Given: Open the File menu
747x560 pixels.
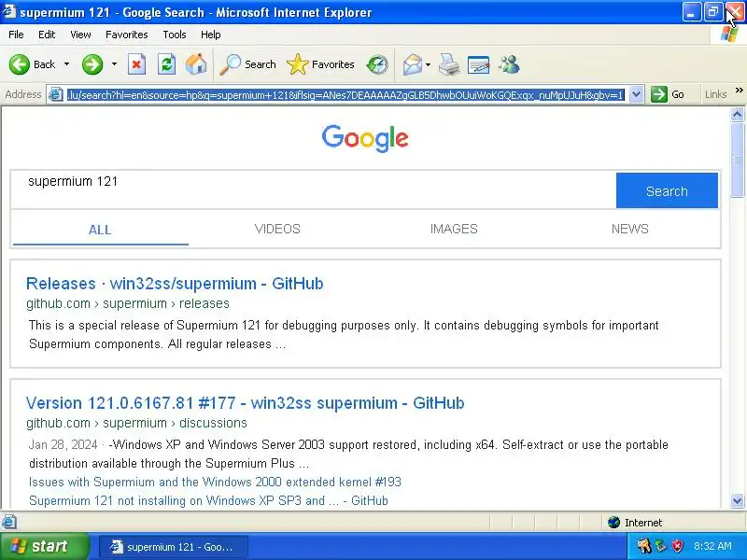Looking at the screenshot, I should point(16,35).
